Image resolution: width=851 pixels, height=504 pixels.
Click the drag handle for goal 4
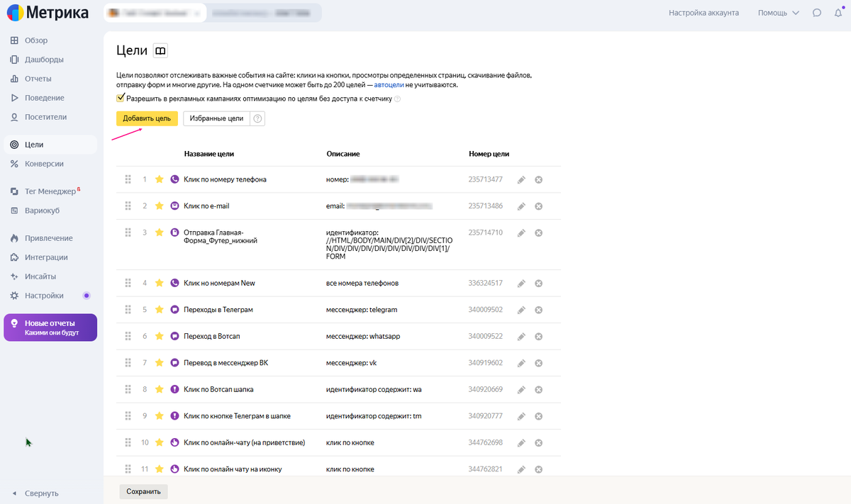click(x=128, y=283)
